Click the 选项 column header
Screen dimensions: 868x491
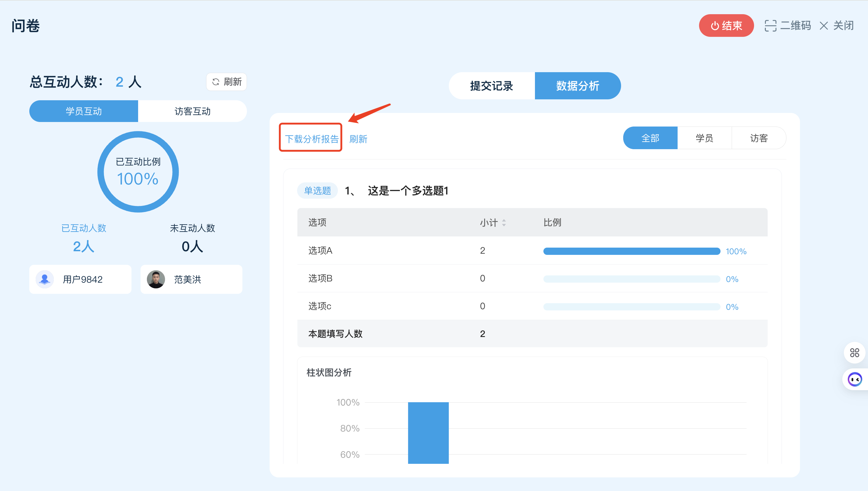click(317, 223)
